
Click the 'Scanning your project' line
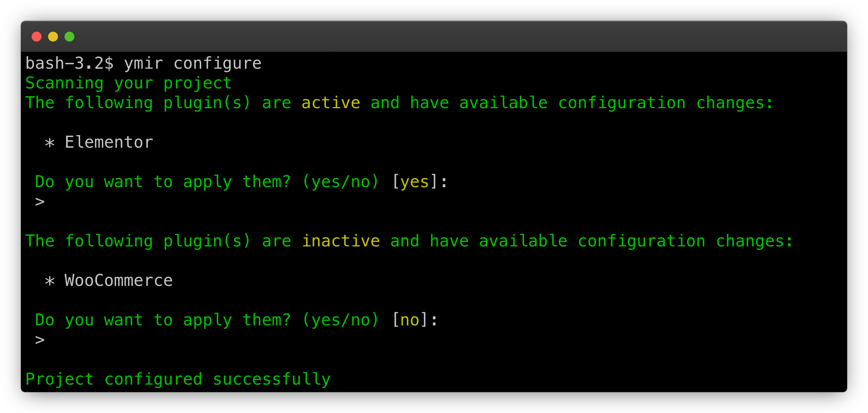[129, 84]
